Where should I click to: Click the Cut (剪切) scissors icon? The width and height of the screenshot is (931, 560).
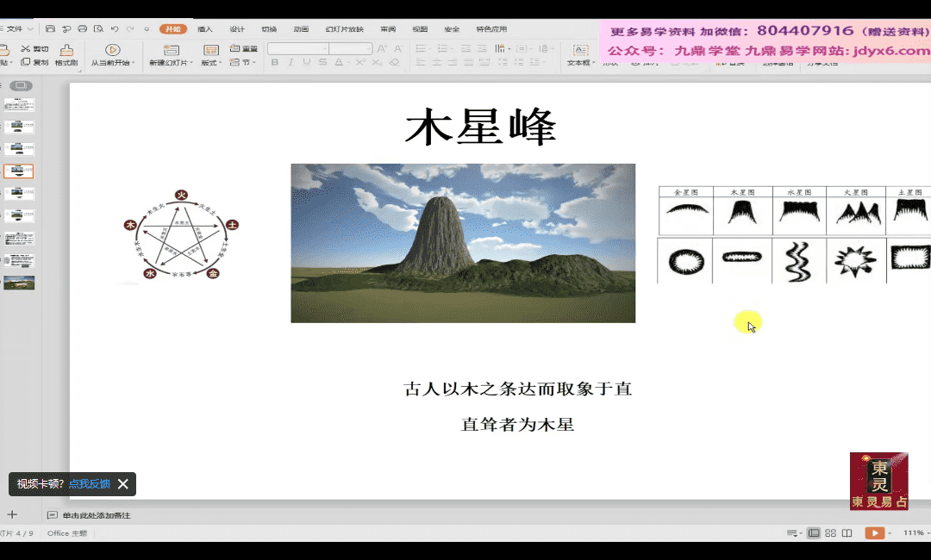click(26, 49)
